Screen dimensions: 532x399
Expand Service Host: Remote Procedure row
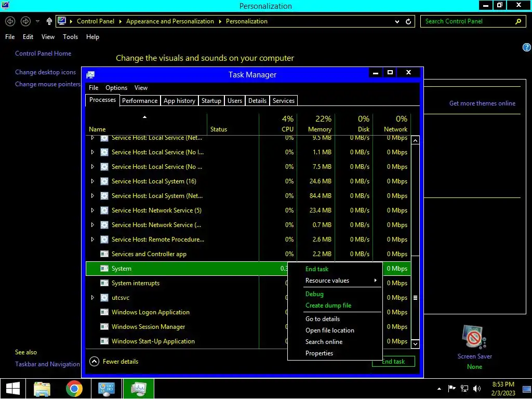point(92,240)
